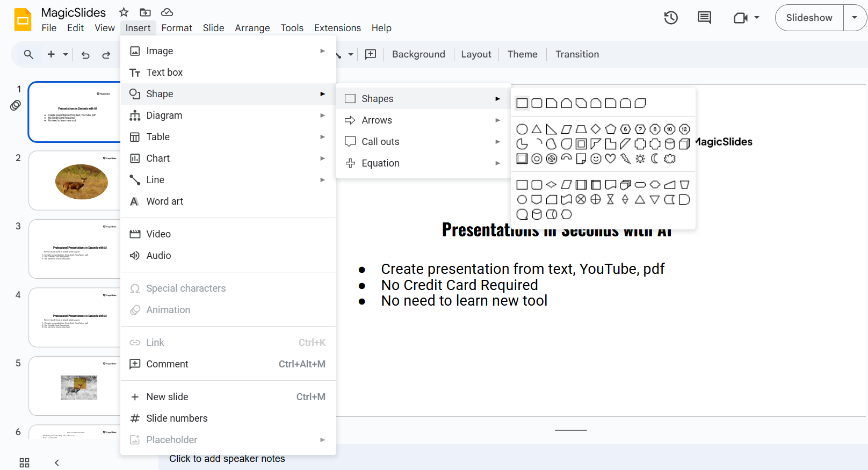Search the menus with magnifier icon
The image size is (868, 470).
(28, 54)
